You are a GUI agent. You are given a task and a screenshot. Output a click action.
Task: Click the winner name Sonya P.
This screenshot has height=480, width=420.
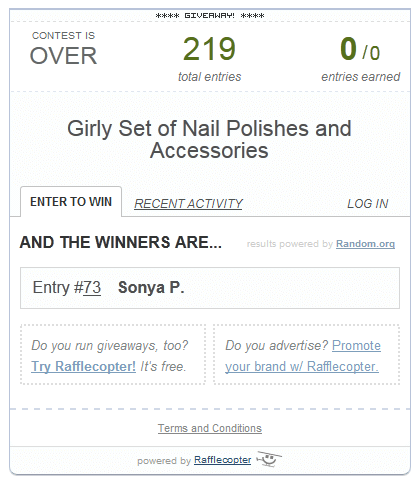[151, 287]
